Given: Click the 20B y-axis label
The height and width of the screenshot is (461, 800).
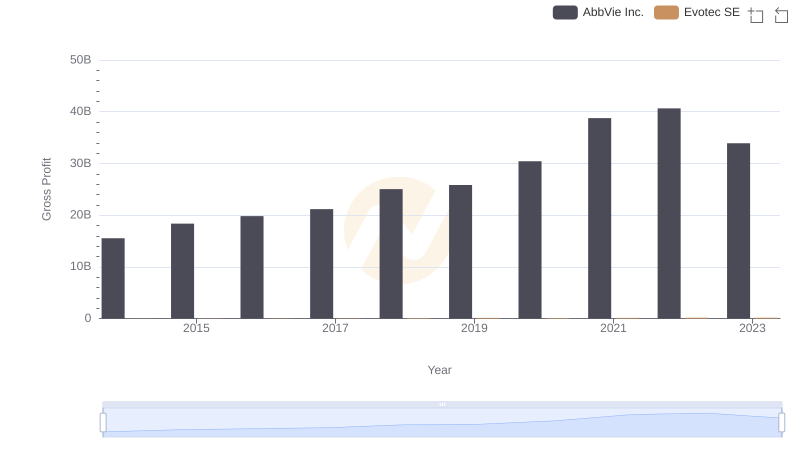Looking at the screenshot, I should tap(81, 215).
